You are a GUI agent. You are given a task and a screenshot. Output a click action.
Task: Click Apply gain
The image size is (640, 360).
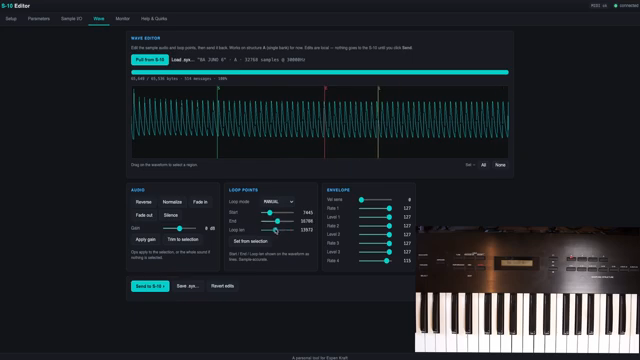(146, 240)
